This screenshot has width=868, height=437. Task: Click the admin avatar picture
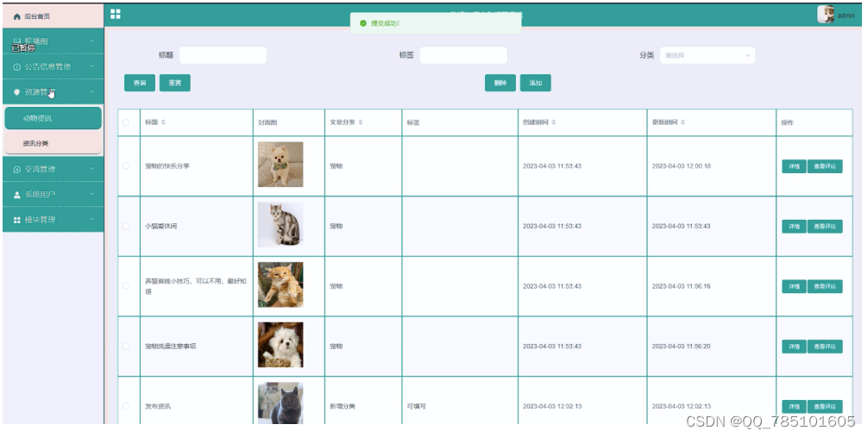click(826, 14)
